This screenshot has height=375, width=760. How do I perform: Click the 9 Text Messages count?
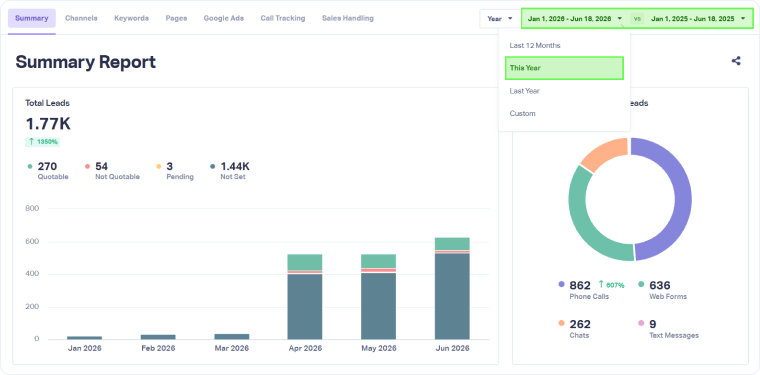click(652, 324)
